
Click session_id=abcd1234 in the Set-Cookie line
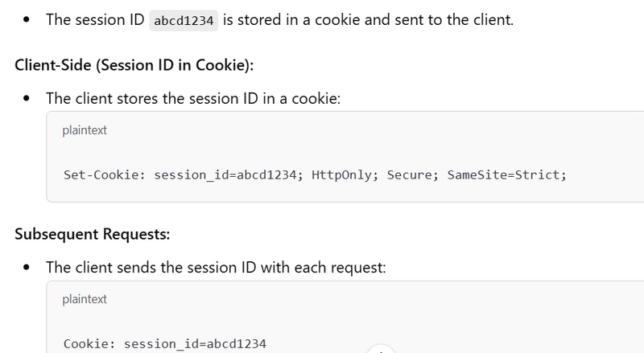(226, 174)
